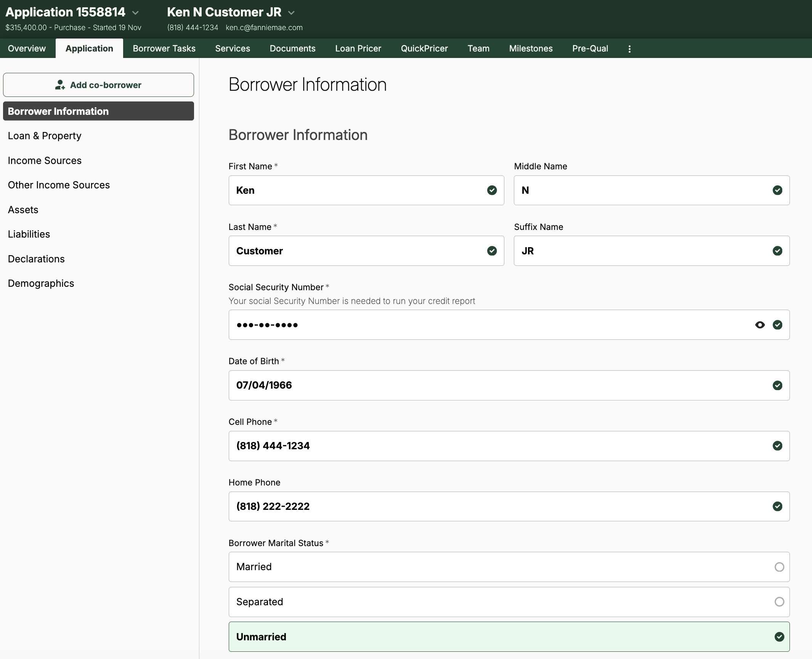Screen dimensions: 812x659
Task: Open the Declarations section in sidebar
Action: click(x=36, y=259)
